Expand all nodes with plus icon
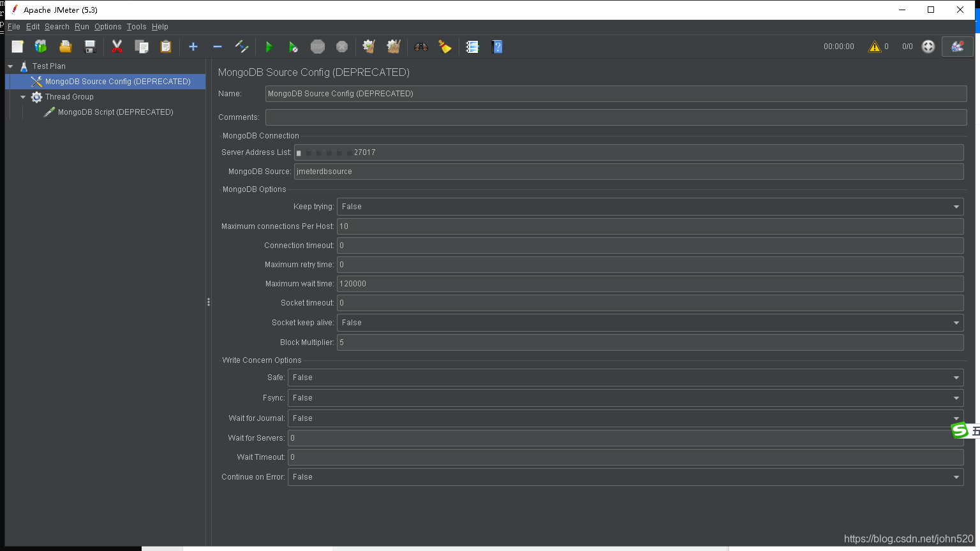 pos(193,47)
